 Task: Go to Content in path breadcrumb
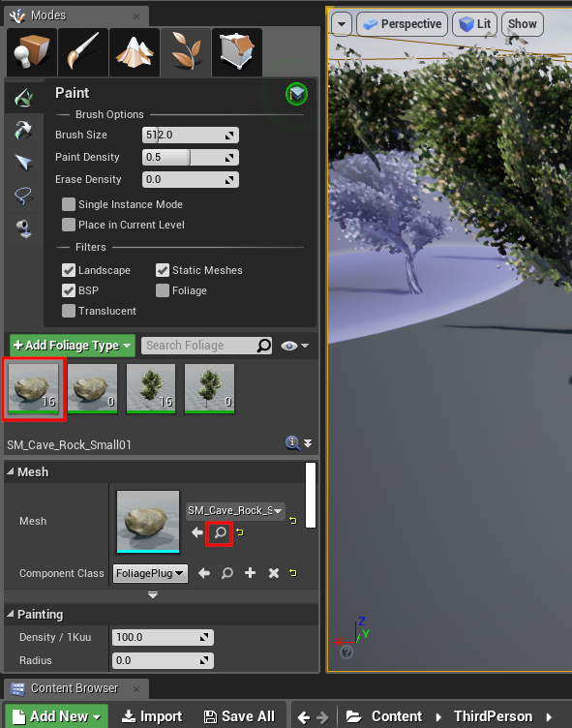tap(397, 716)
